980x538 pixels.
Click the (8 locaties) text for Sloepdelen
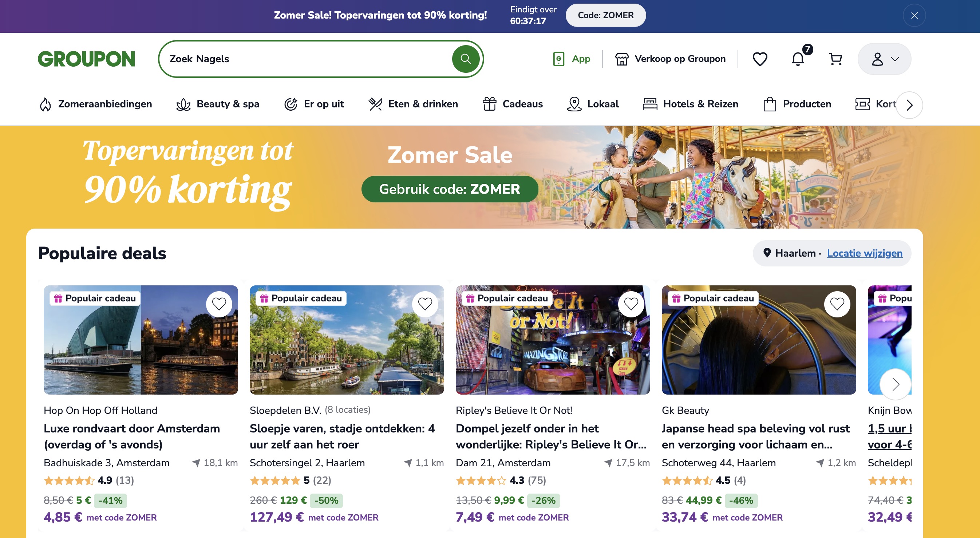click(347, 410)
